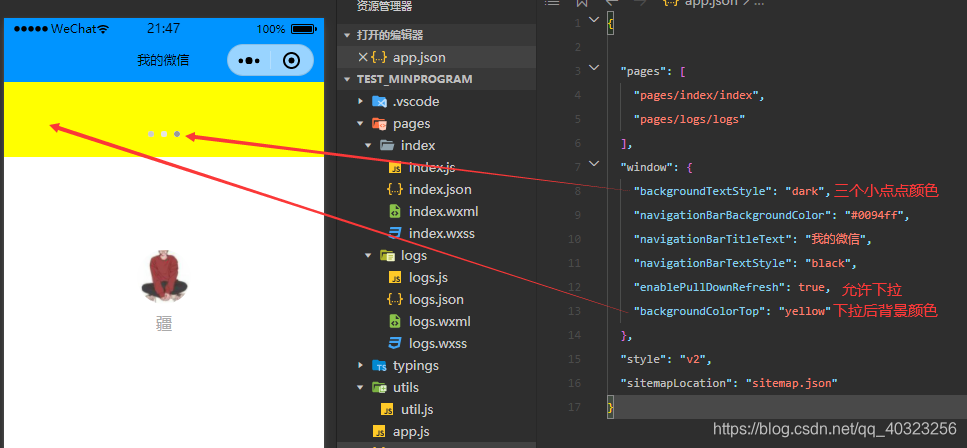This screenshot has width=967, height=448.
Task: Click the 我的微信 simulator navigation title
Action: point(163,60)
